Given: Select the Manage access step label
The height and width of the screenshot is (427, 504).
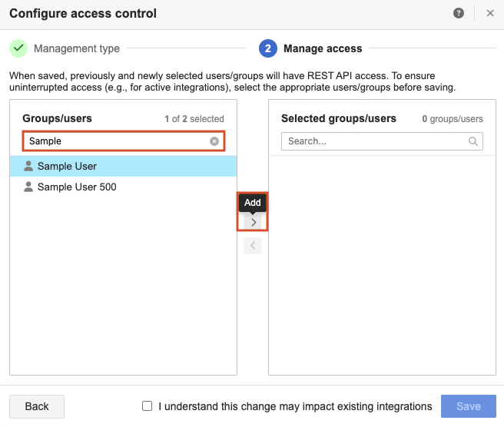Looking at the screenshot, I should click(323, 48).
